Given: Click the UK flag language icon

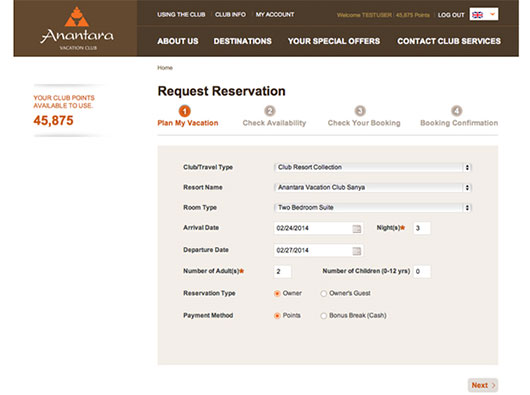Looking at the screenshot, I should tap(478, 15).
